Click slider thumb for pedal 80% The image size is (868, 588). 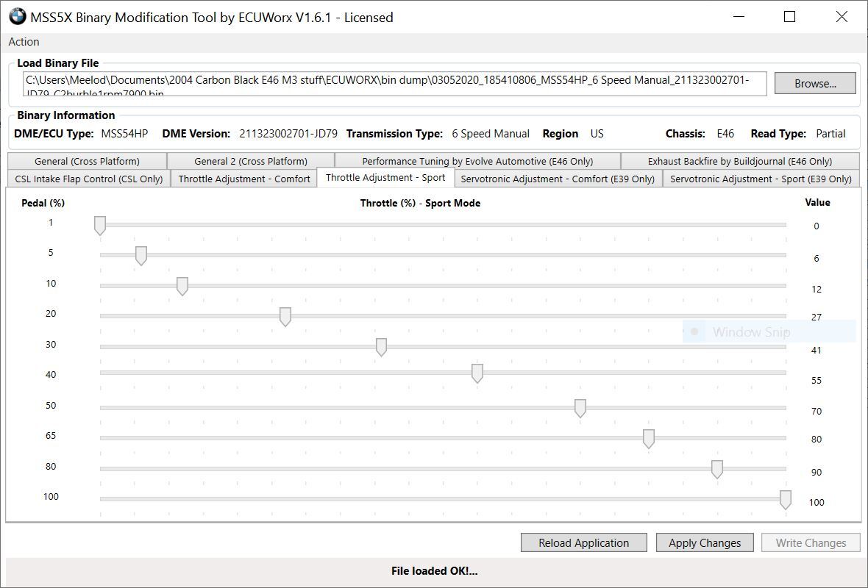tap(717, 469)
